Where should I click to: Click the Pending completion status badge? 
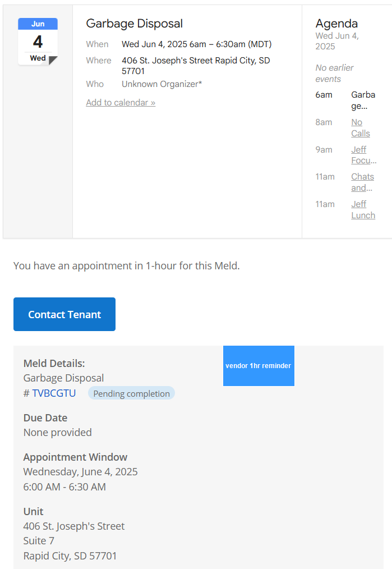point(131,393)
